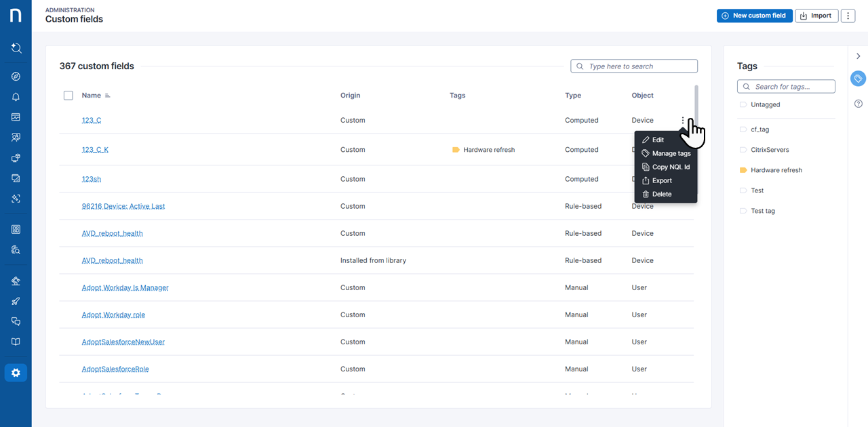Open three-dot menu beside Import button
The width and height of the screenshot is (868, 427).
(x=848, y=16)
